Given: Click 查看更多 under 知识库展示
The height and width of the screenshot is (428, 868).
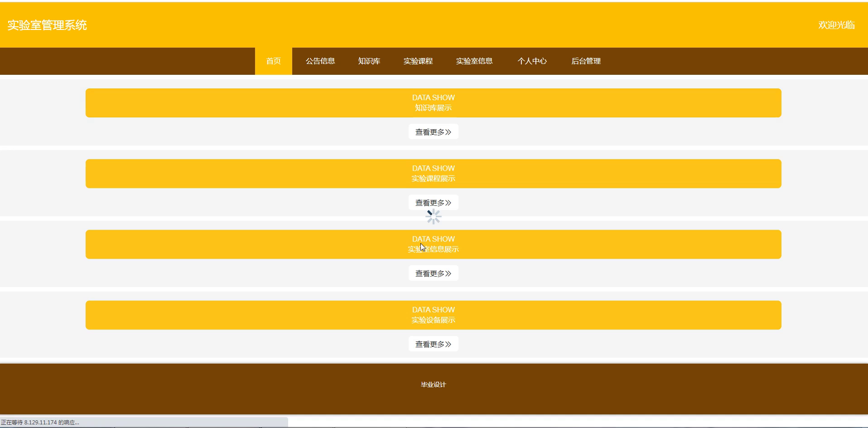Looking at the screenshot, I should [434, 132].
